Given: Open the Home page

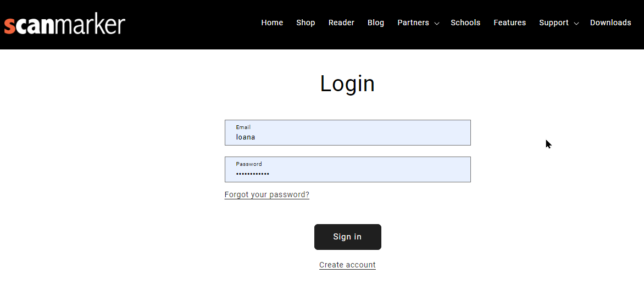Looking at the screenshot, I should tap(272, 23).
